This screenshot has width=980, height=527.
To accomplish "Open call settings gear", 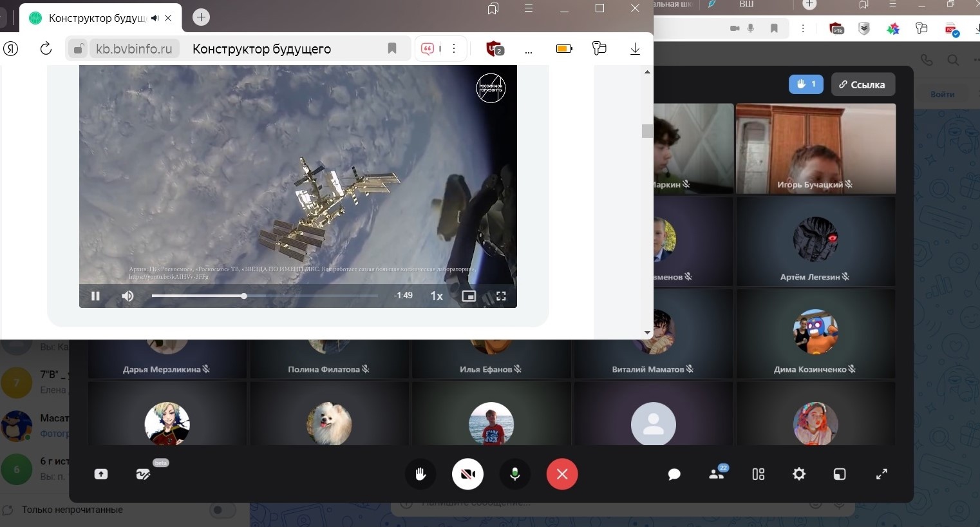I will tap(799, 474).
